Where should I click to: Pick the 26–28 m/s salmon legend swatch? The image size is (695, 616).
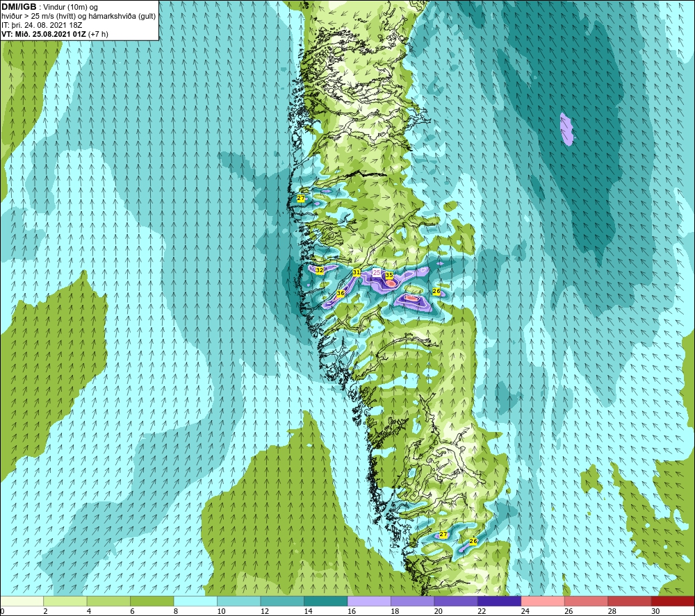pyautogui.click(x=587, y=601)
